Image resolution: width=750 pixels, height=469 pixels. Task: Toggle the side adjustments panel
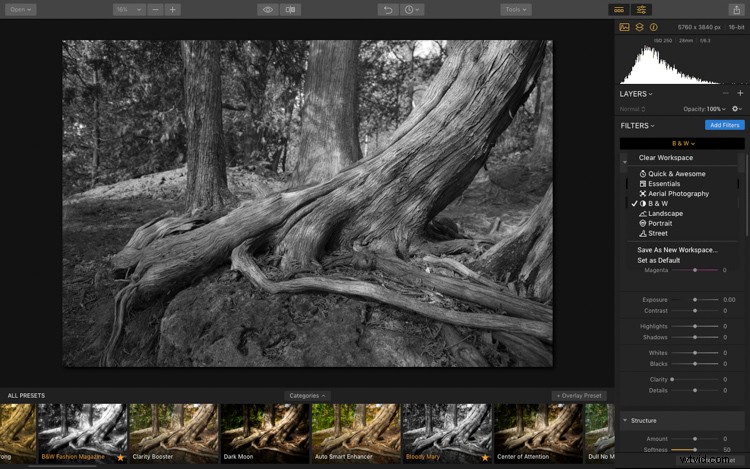tap(641, 10)
